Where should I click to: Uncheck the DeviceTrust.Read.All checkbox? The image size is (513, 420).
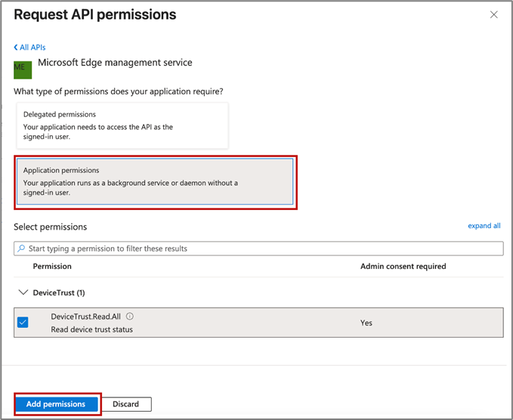(x=23, y=323)
